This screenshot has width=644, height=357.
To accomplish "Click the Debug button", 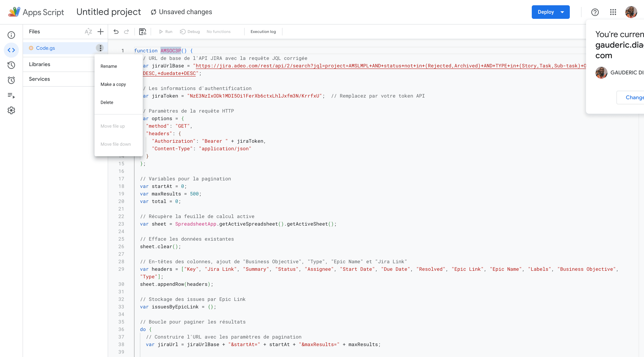I will [190, 32].
